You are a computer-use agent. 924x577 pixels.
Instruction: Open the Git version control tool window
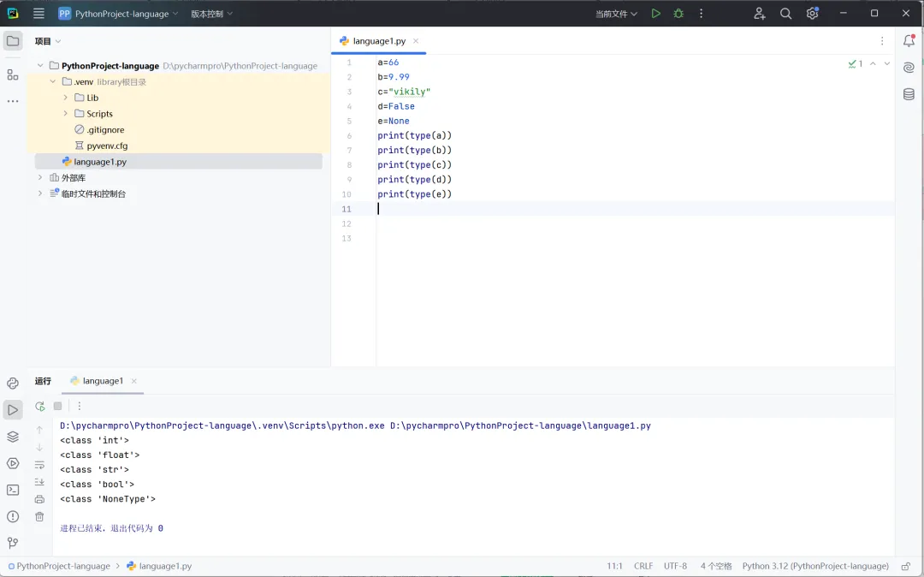pos(13,543)
